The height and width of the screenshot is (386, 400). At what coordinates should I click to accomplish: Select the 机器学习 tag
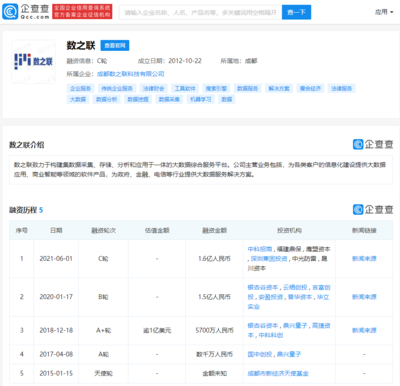pyautogui.click(x=200, y=99)
